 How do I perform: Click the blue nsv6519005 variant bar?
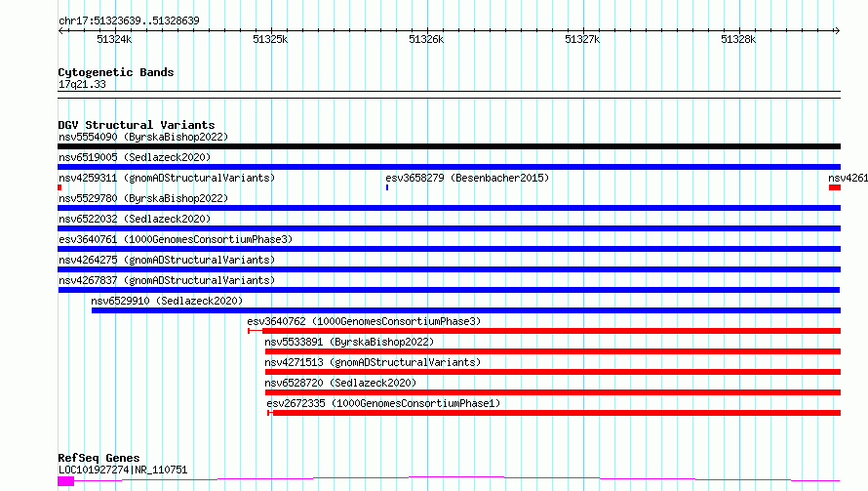449,167
